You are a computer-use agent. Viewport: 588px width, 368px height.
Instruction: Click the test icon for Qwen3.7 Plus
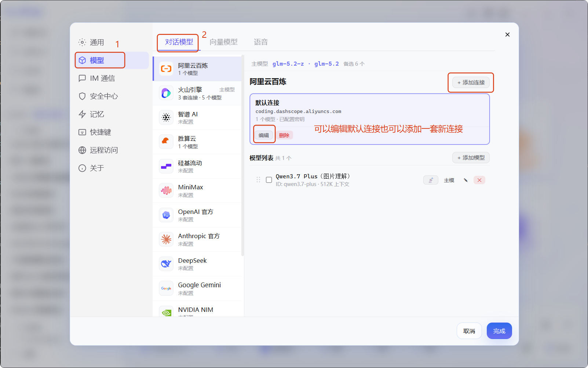431,180
